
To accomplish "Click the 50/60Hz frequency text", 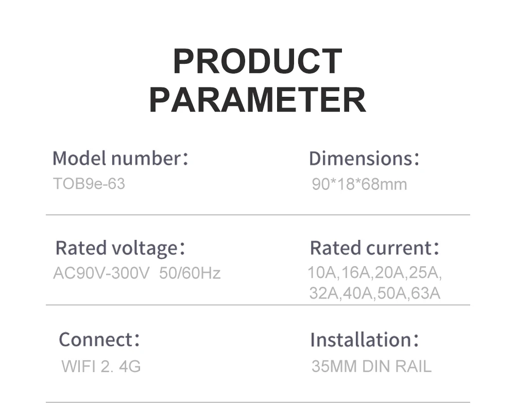I will pos(190,273).
